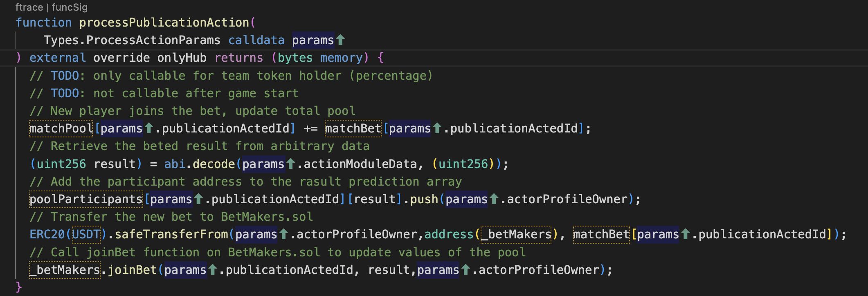Click the onlyHub modifier

(x=182, y=58)
